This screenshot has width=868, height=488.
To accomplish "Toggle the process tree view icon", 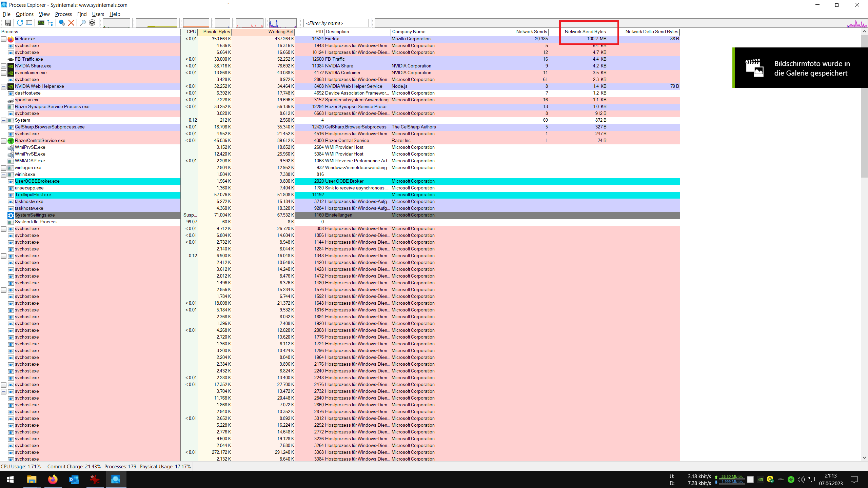I will coord(50,23).
